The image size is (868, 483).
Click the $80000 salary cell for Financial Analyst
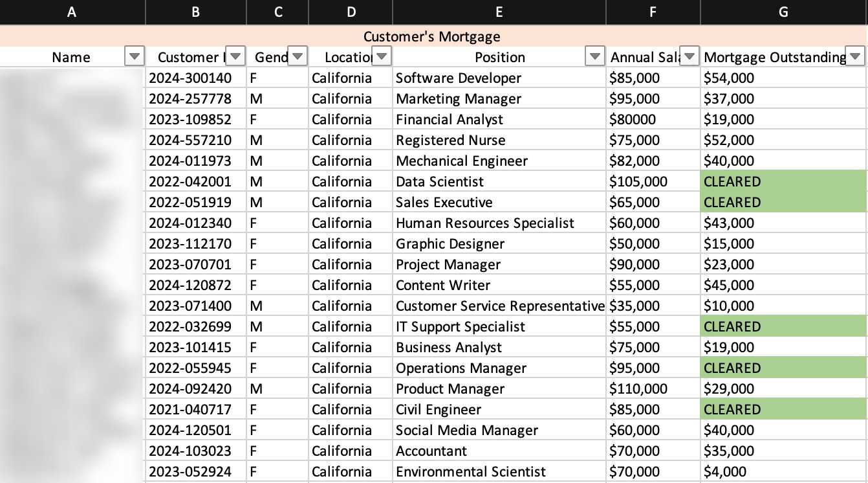653,120
